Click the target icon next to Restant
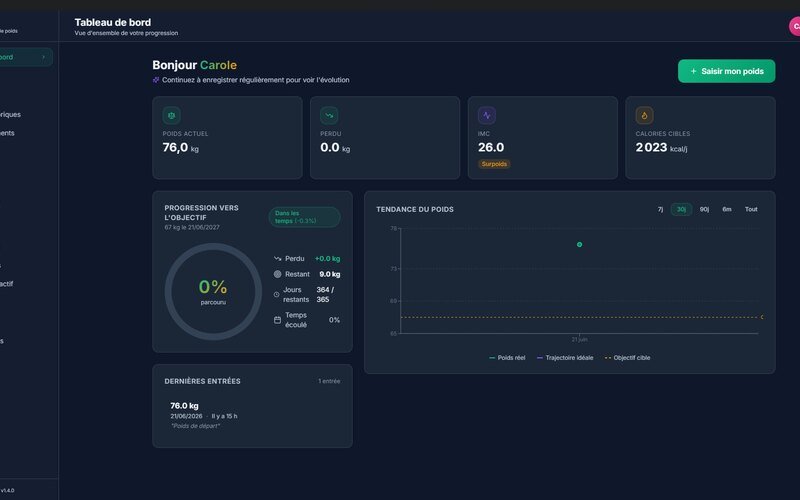Screen dimensions: 800x500 click(x=278, y=274)
